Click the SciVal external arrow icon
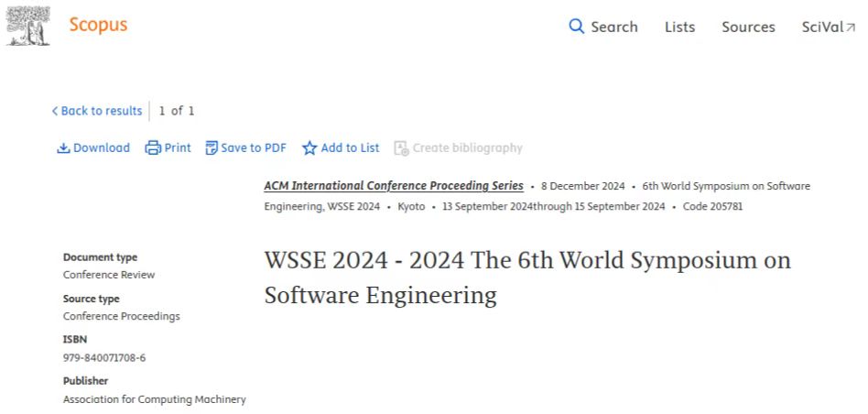The height and width of the screenshot is (414, 868). [x=851, y=27]
